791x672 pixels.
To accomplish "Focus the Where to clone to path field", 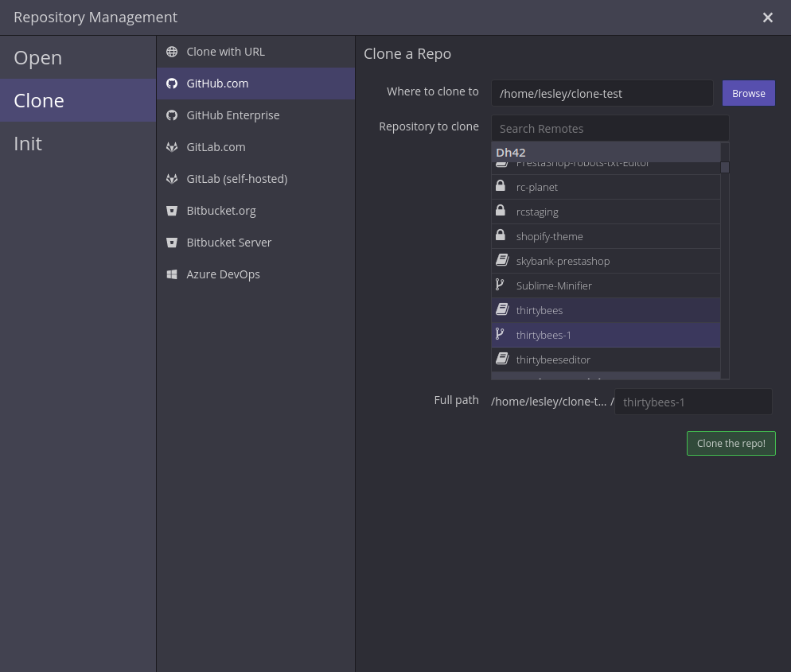I will pos(602,93).
